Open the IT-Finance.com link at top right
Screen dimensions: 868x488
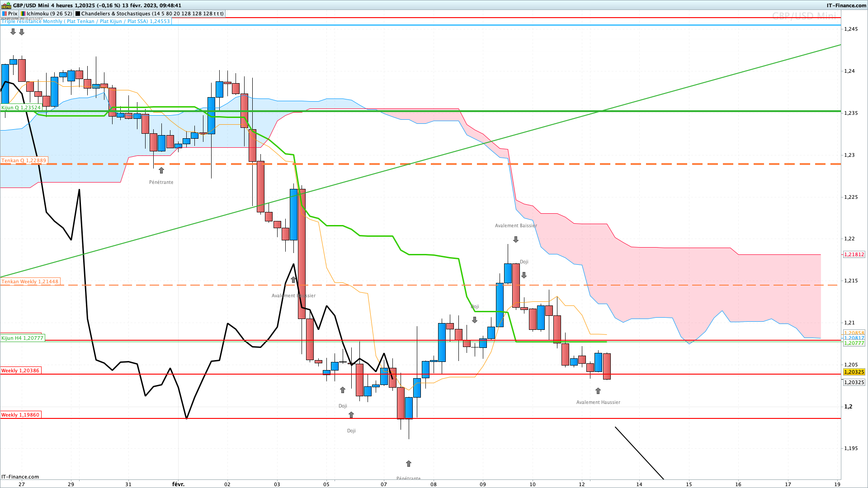click(x=846, y=5)
